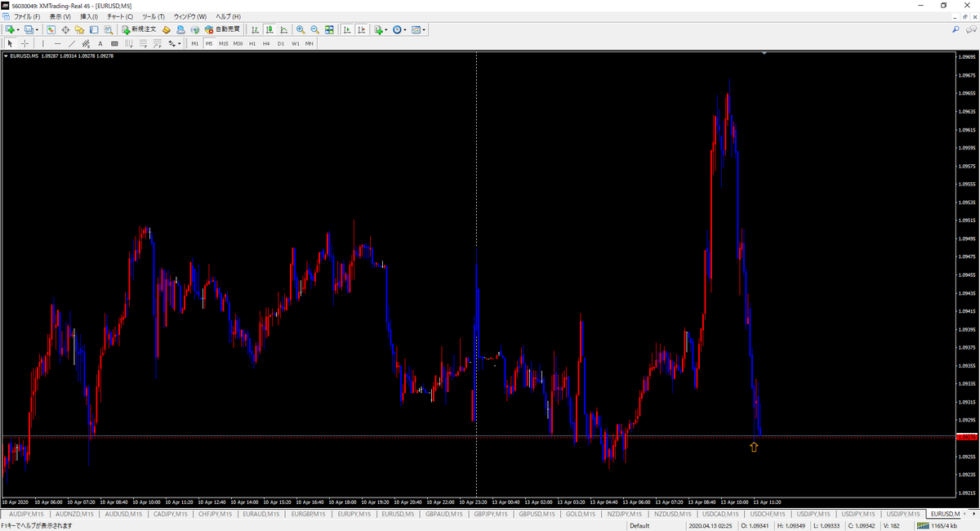Switch chart to bar chart style
The width and height of the screenshot is (980, 531).
point(255,29)
